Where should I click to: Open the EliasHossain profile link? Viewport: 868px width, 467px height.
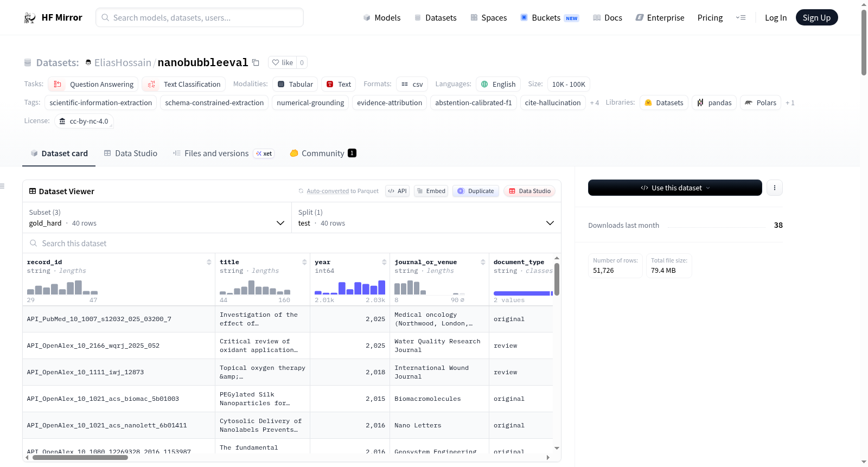click(123, 62)
